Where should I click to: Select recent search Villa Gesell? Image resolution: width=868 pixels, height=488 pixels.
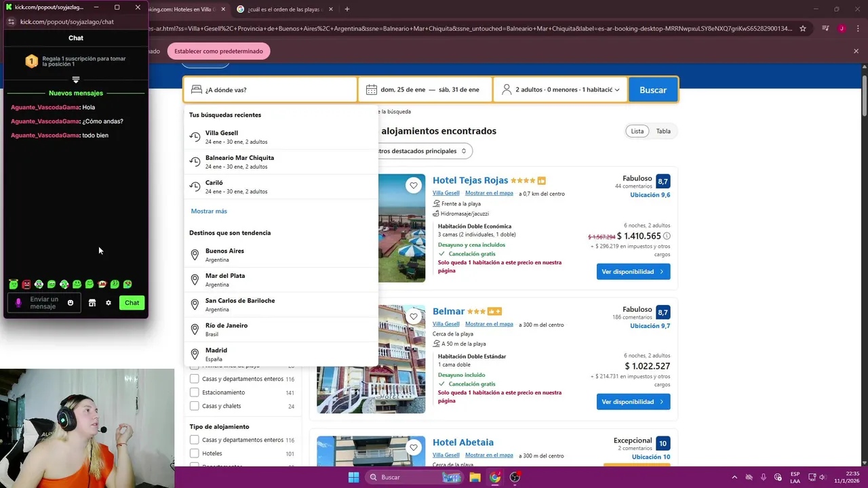click(x=281, y=137)
